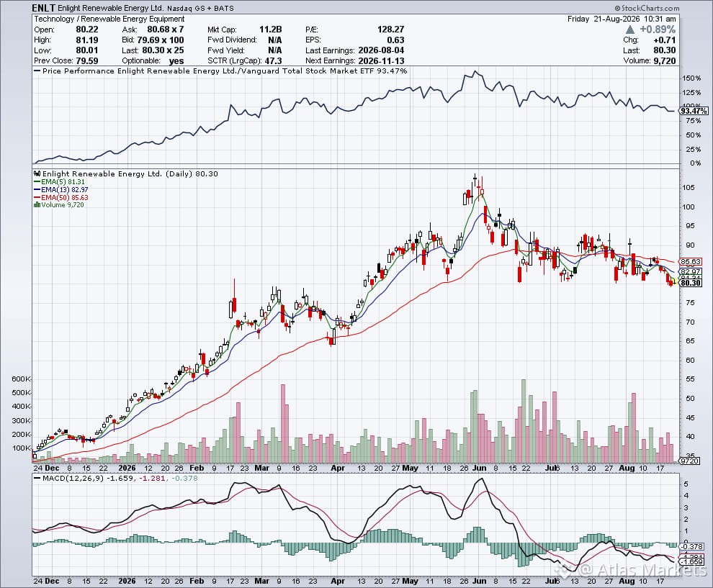Click the 85.63 EMA price tag on right axis

690,262
